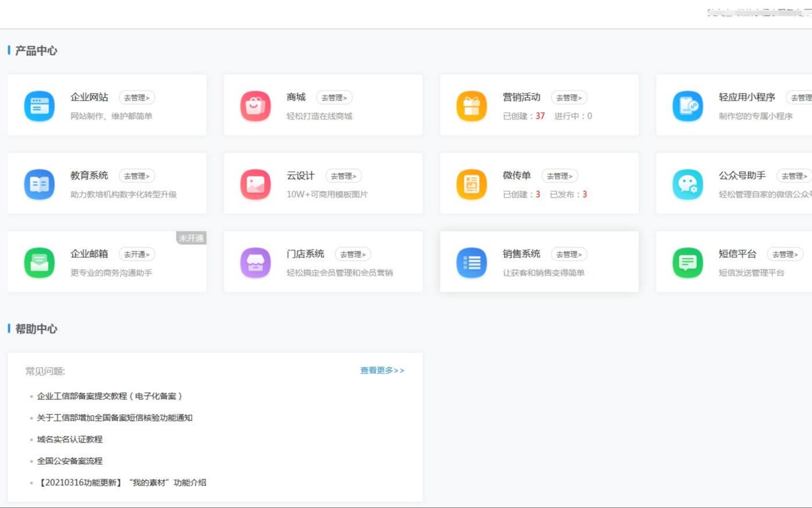
Task: Open 去管理 for 轻应用小程序
Action: pos(799,98)
